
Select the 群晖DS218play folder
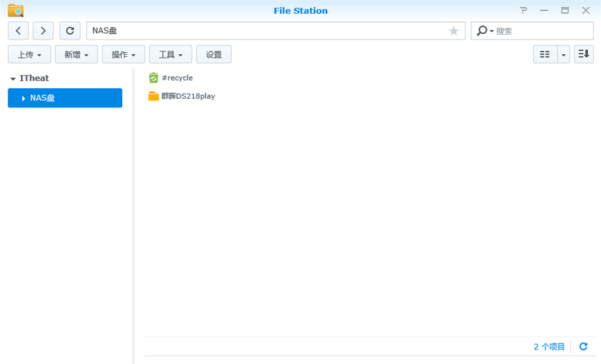click(188, 96)
